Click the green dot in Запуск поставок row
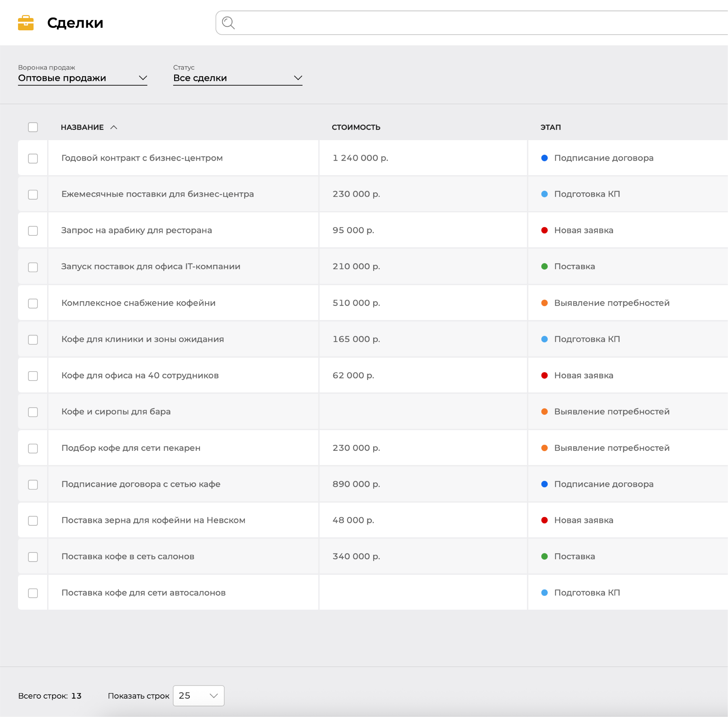Screen dimensions: 728x717 (544, 266)
